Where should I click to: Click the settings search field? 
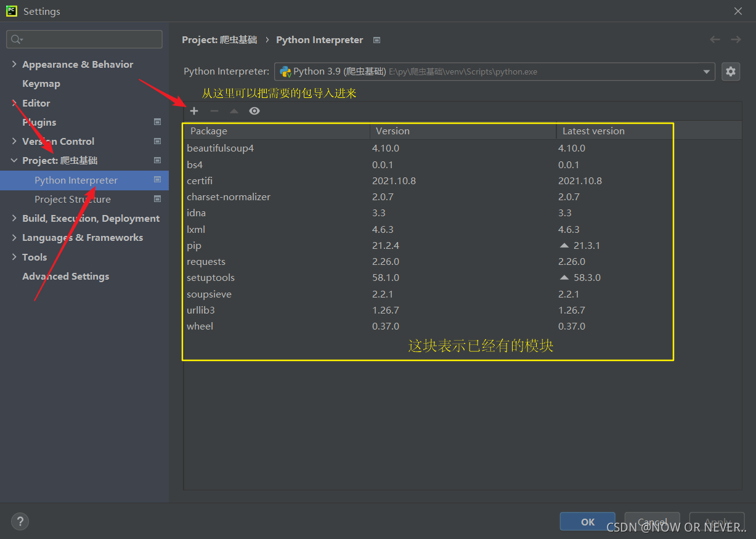click(x=84, y=39)
